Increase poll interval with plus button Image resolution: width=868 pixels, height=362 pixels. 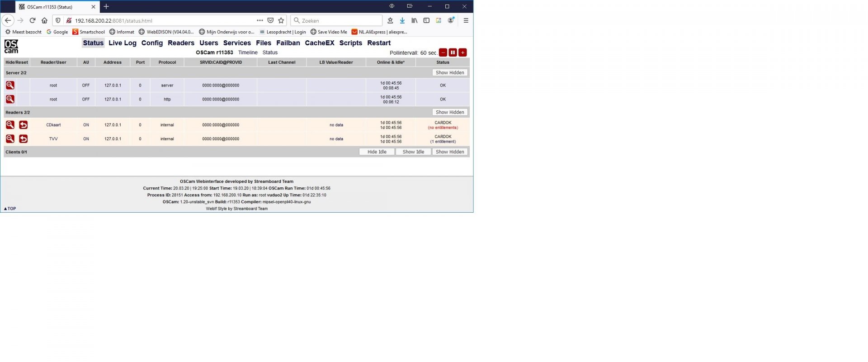point(462,52)
